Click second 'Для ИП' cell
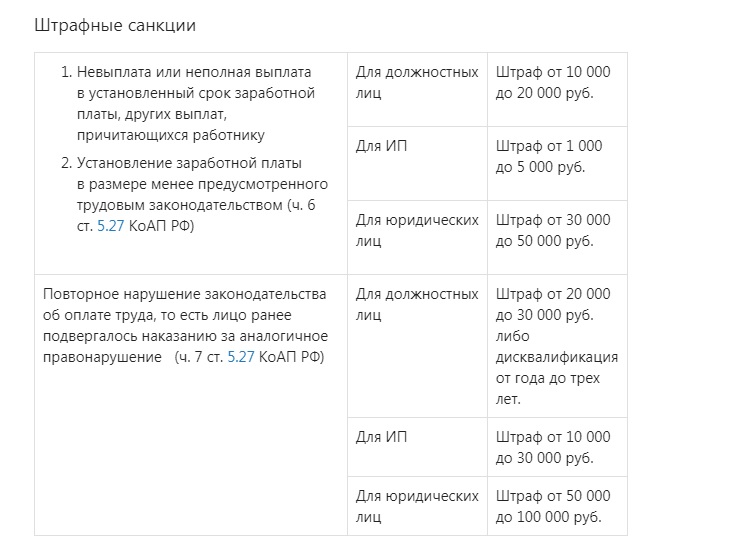732x557 pixels. (x=417, y=447)
